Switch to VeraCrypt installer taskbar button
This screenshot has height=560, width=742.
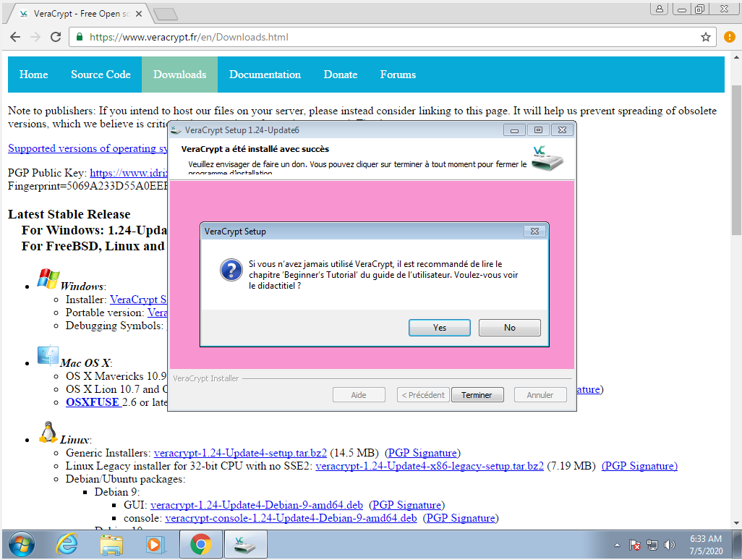pyautogui.click(x=245, y=545)
